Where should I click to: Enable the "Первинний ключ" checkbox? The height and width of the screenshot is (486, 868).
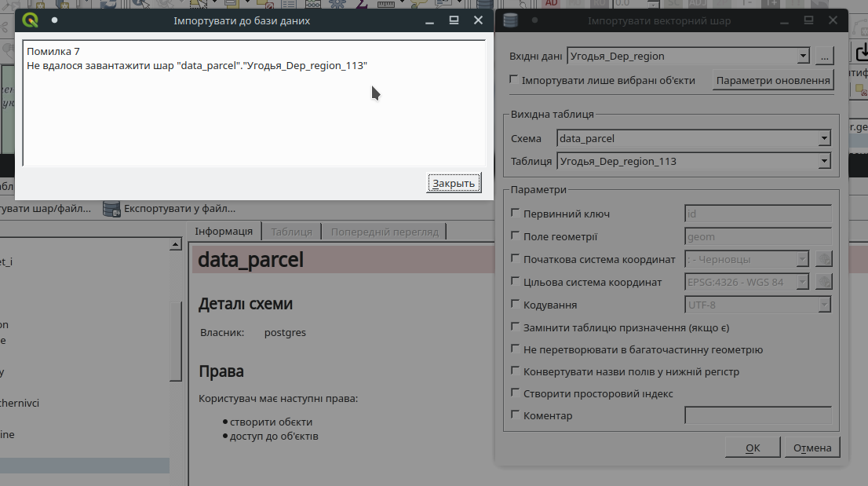(x=515, y=214)
